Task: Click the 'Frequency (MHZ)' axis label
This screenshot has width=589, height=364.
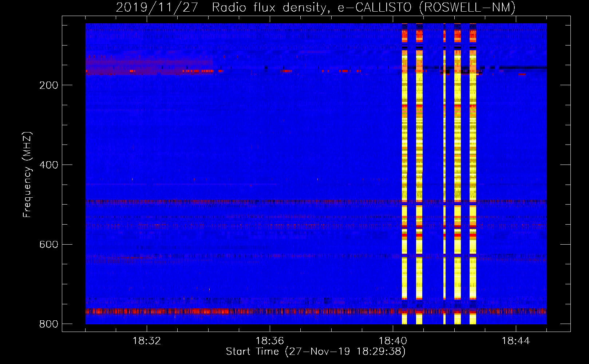Action: (x=27, y=175)
